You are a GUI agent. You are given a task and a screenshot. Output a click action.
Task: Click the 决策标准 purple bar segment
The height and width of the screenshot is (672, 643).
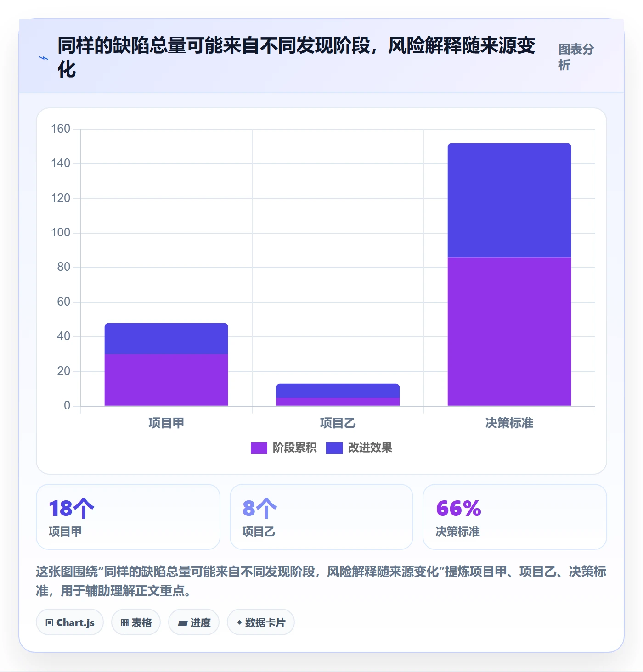click(x=509, y=331)
